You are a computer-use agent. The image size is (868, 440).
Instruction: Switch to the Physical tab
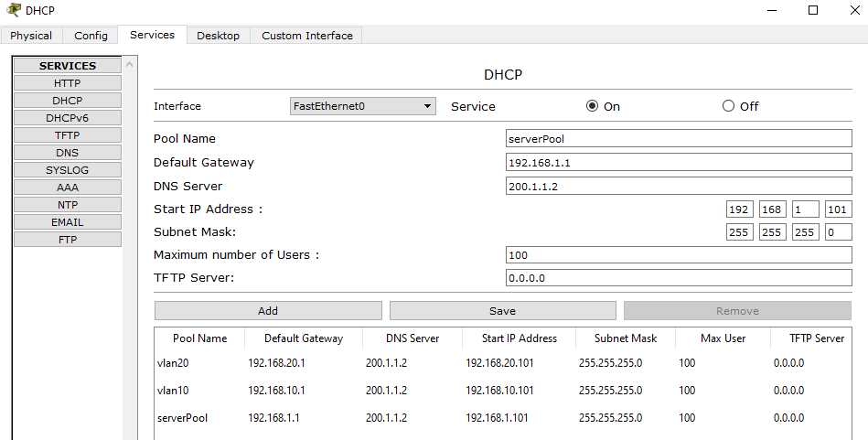tap(31, 36)
